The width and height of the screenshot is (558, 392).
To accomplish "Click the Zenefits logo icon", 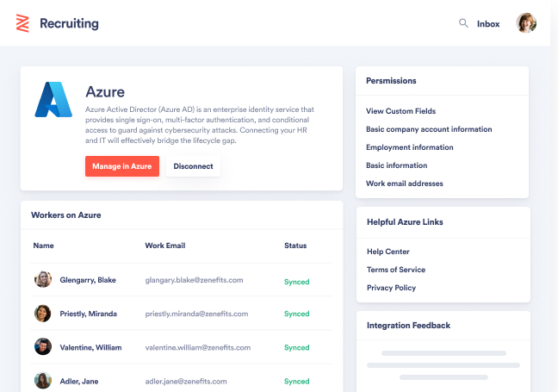I will (22, 23).
